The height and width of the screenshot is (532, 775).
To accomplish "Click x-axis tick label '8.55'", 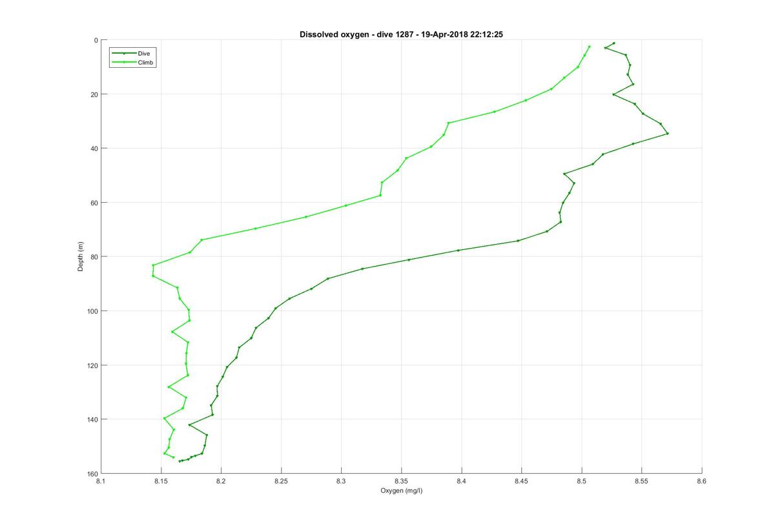I will pyautogui.click(x=642, y=481).
